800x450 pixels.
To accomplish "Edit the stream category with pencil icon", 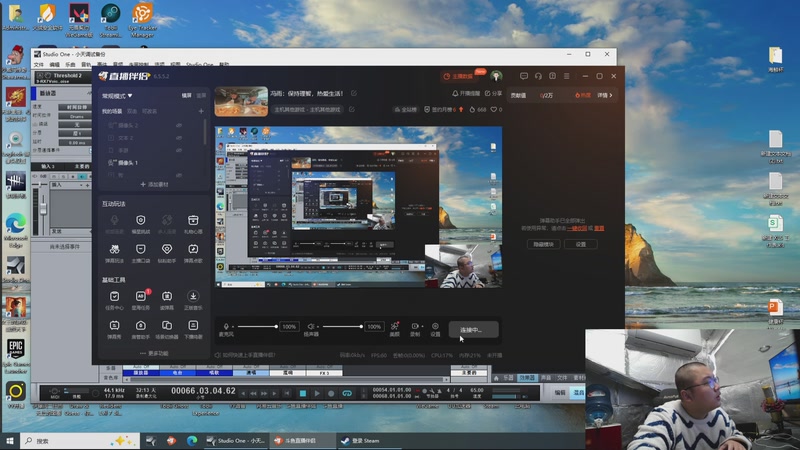I will (x=352, y=109).
